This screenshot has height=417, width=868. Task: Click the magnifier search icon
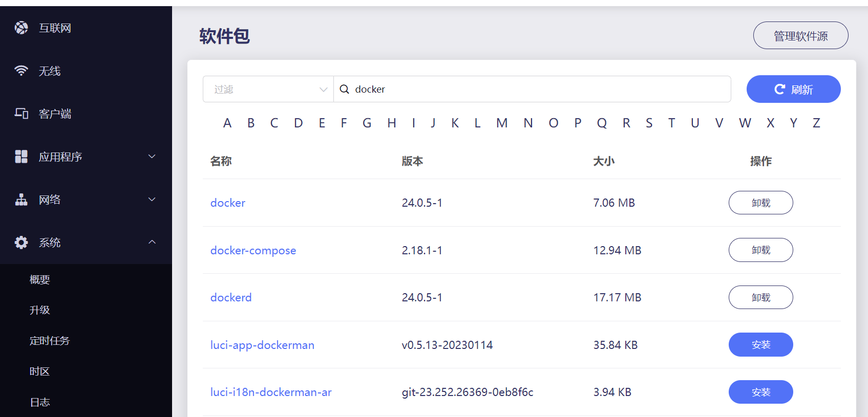[x=345, y=89]
